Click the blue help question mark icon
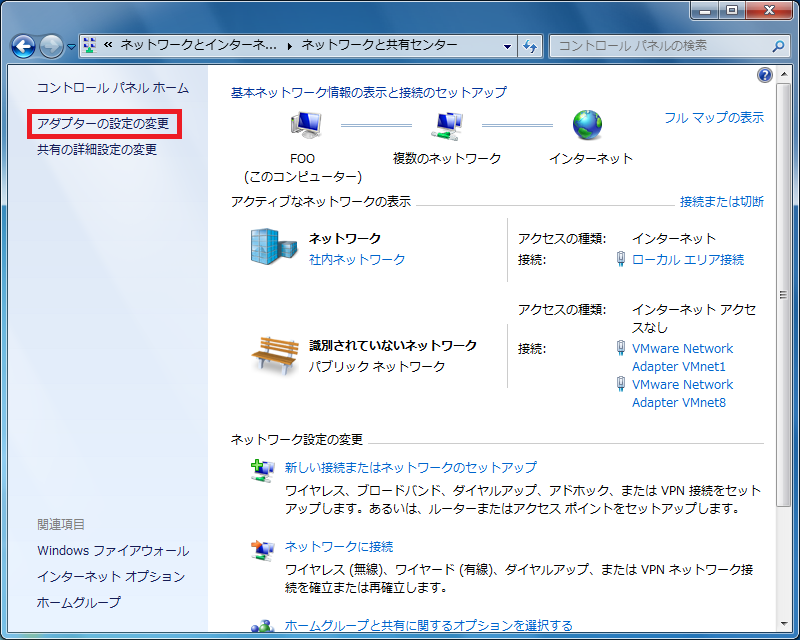The height and width of the screenshot is (640, 800). coord(765,75)
